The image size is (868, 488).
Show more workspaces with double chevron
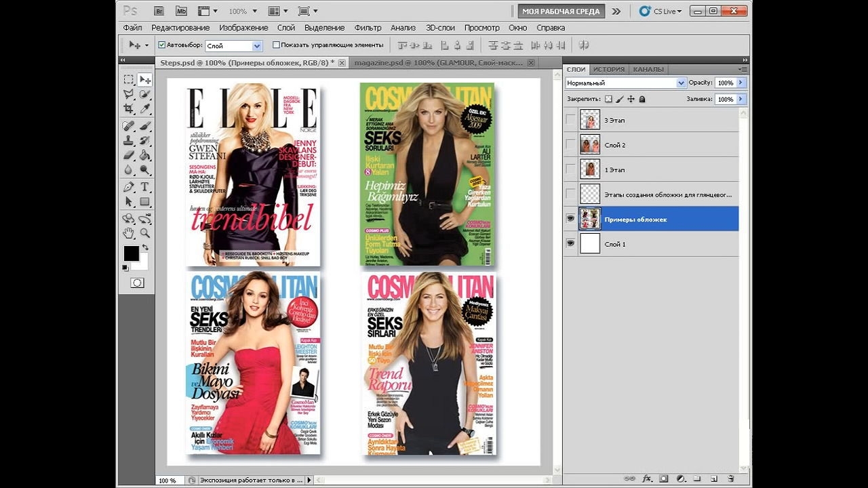coord(616,12)
